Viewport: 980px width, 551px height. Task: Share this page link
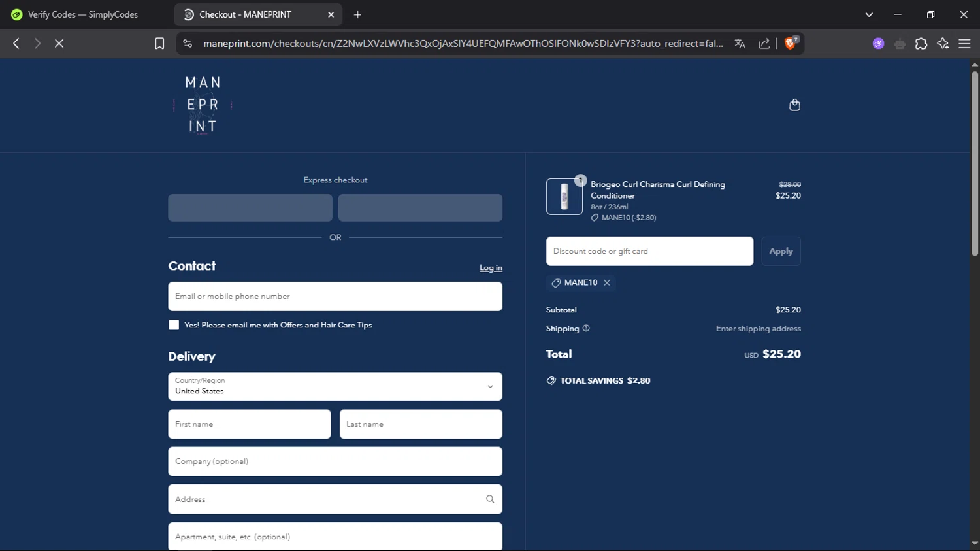(764, 43)
